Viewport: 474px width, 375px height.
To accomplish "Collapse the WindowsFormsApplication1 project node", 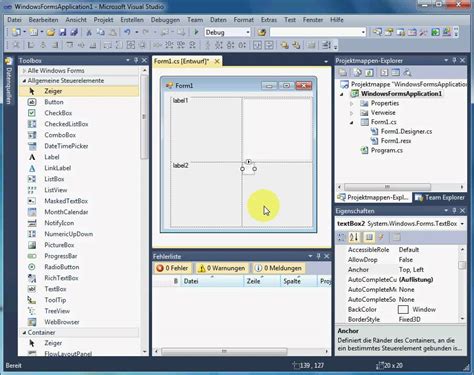I will (x=342, y=94).
